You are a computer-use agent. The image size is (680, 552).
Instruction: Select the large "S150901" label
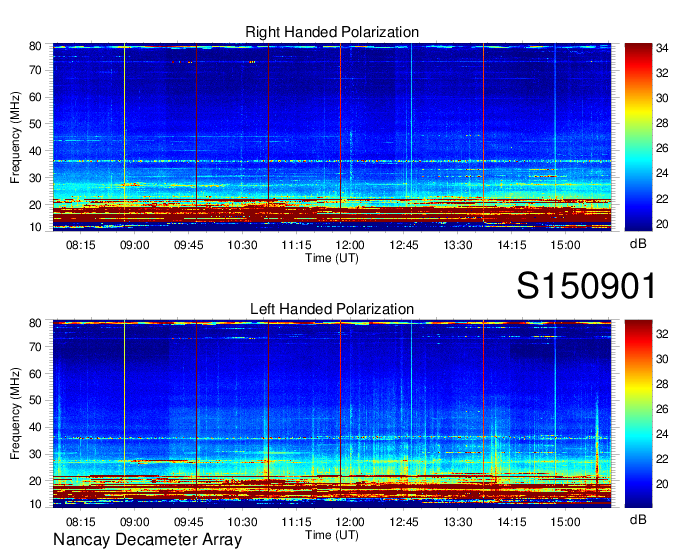tap(586, 286)
